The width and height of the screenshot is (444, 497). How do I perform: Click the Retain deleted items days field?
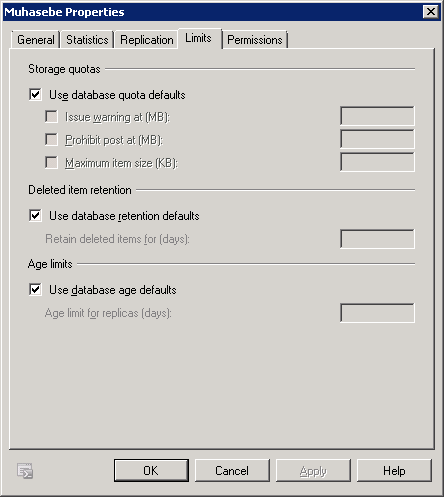[377, 239]
